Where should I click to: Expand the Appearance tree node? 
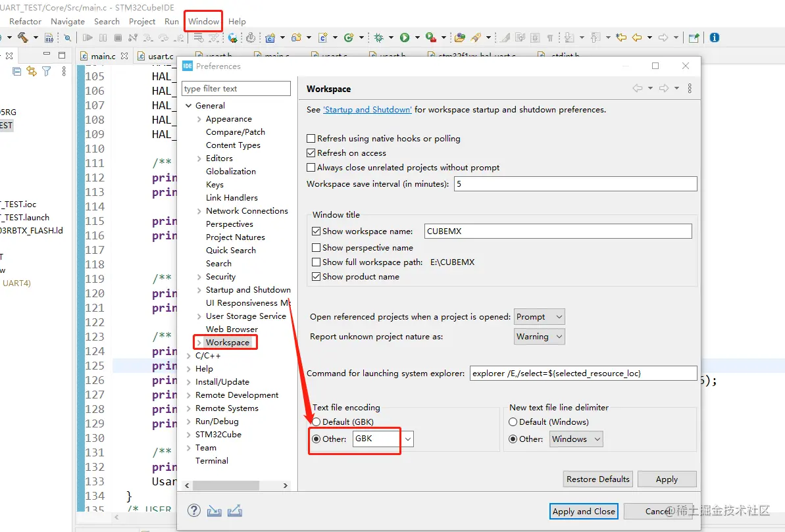(199, 119)
